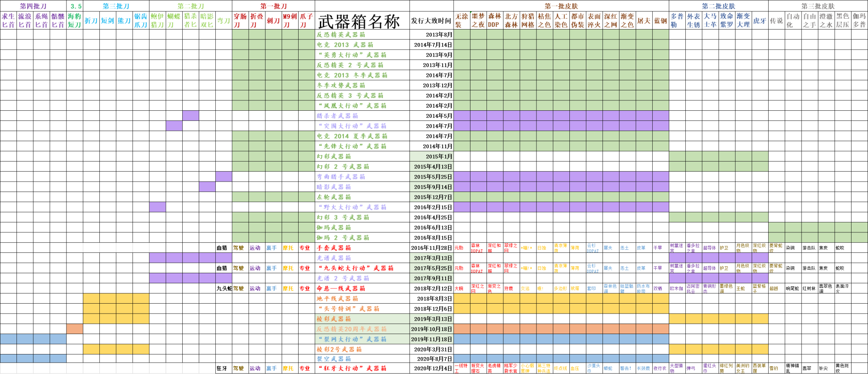Select the 表面淬火 skin header
868x374 pixels.
(594, 20)
